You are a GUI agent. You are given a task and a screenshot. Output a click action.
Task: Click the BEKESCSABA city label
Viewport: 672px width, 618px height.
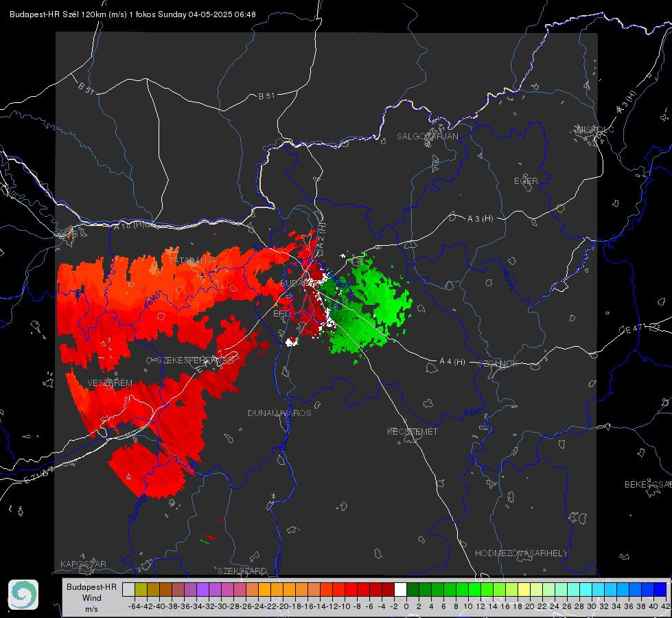[x=648, y=485]
